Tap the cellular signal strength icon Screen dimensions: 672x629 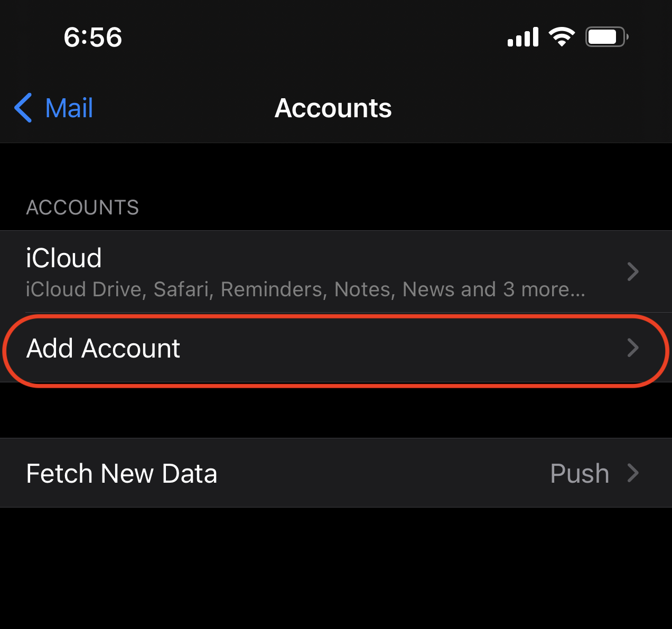[x=522, y=36]
